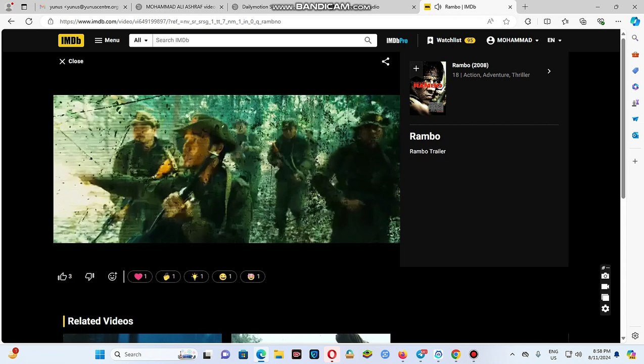
Task: Take a Bandicam screenshot (camera icon)
Action: pyautogui.click(x=605, y=276)
